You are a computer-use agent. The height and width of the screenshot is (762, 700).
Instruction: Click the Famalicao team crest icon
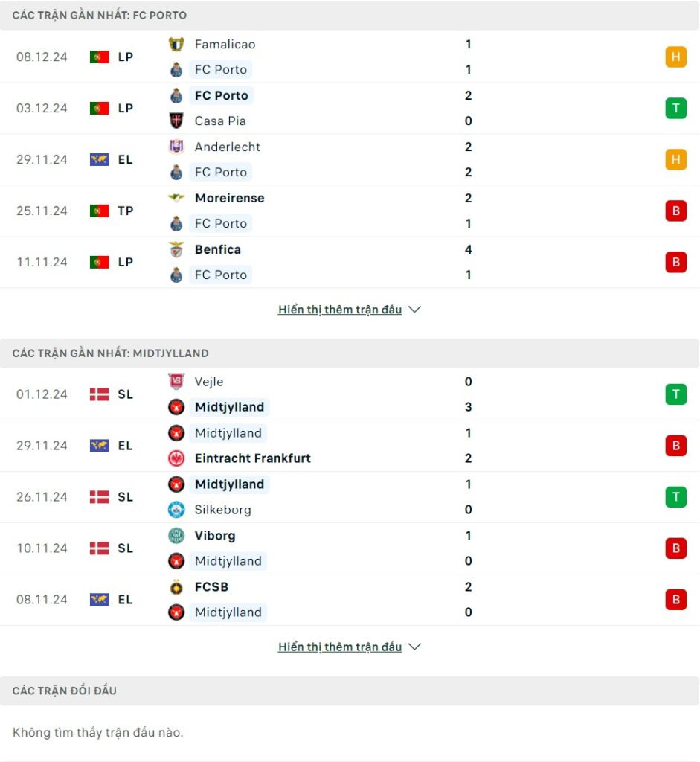(176, 45)
